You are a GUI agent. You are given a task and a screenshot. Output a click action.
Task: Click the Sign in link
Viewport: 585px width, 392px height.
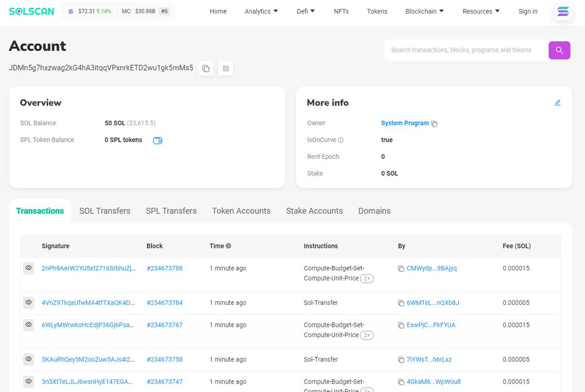(528, 11)
